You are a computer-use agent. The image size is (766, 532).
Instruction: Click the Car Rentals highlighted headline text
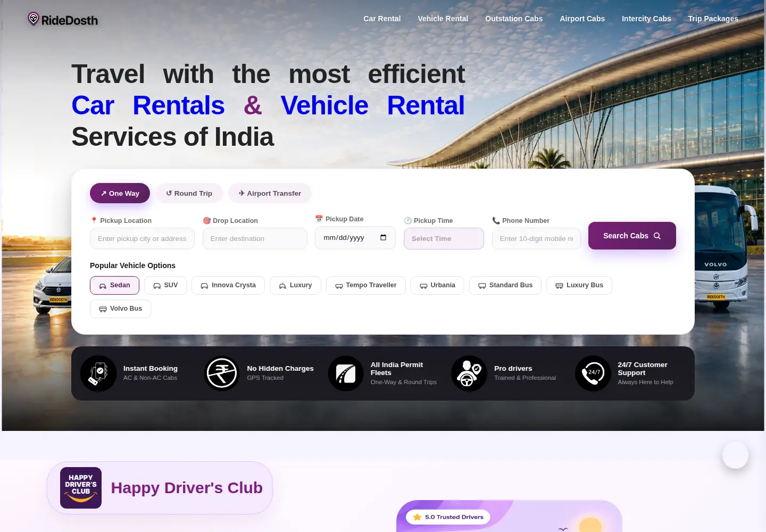148,105
